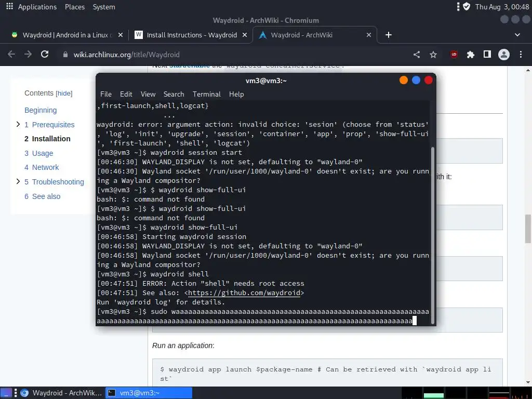Open terminal Search menu
This screenshot has height=399, width=532.
174,94
